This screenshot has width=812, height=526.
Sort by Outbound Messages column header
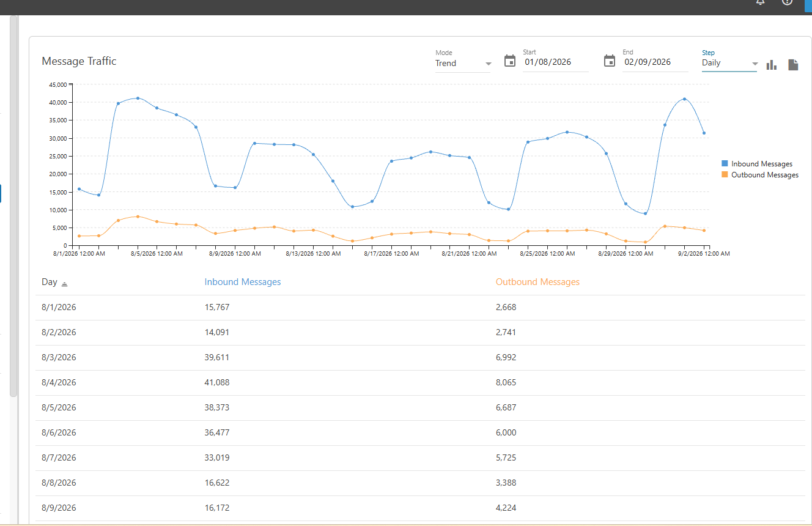pos(537,282)
